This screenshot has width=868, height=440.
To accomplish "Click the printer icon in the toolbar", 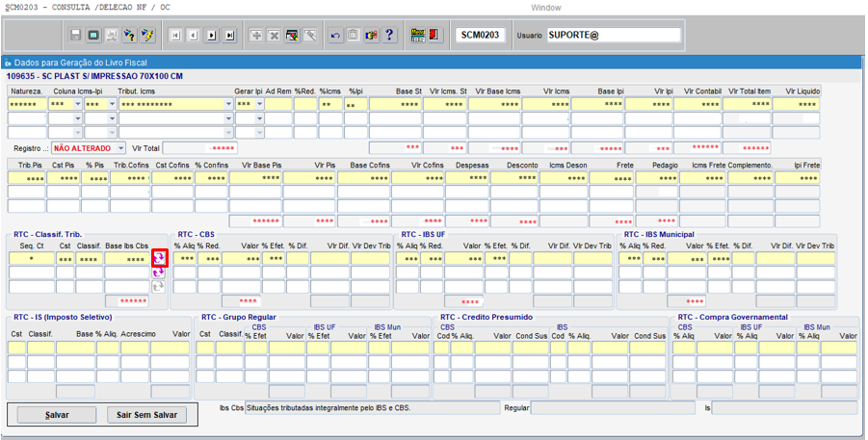I will pos(112,36).
